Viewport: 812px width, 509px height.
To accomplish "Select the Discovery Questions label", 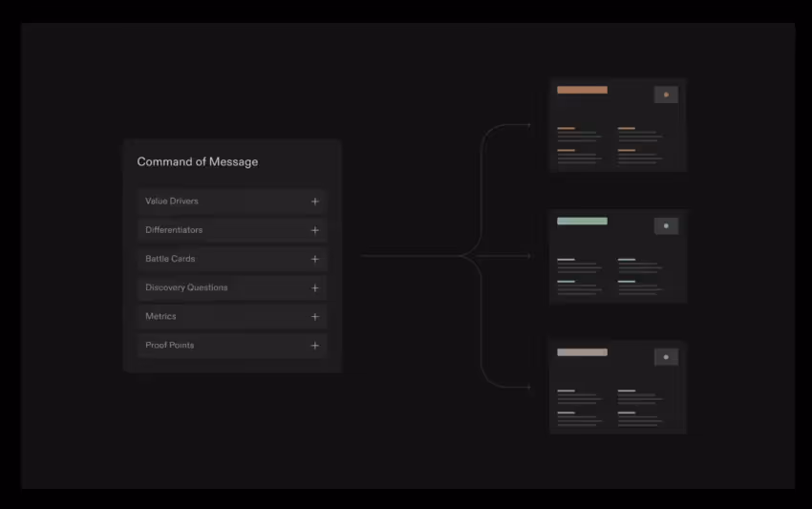I will click(x=186, y=287).
